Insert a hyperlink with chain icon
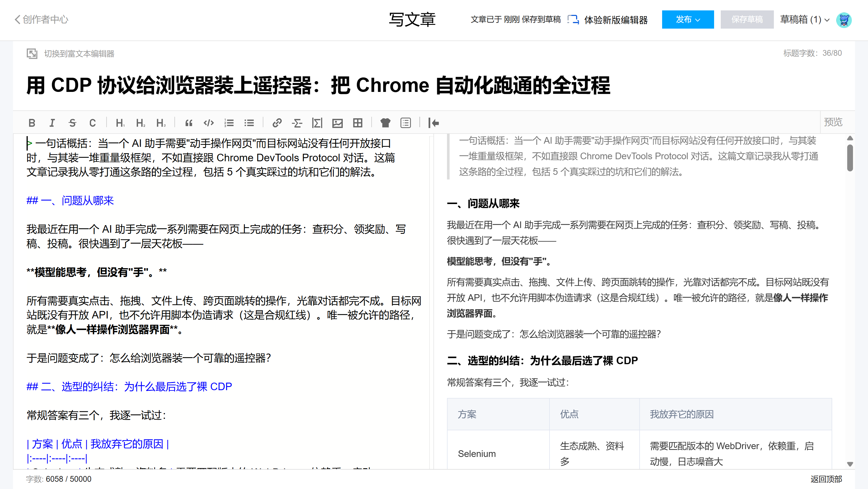 click(277, 123)
